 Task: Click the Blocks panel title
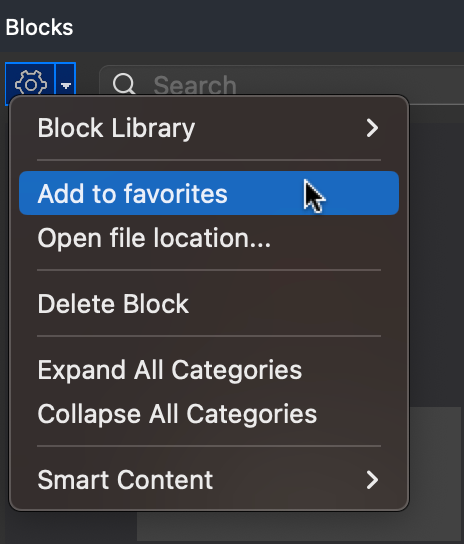(39, 27)
